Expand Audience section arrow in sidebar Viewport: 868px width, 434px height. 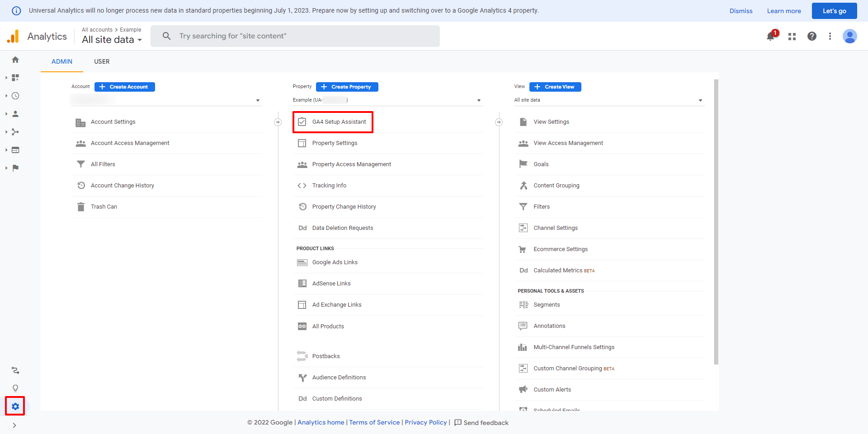pyautogui.click(x=6, y=114)
